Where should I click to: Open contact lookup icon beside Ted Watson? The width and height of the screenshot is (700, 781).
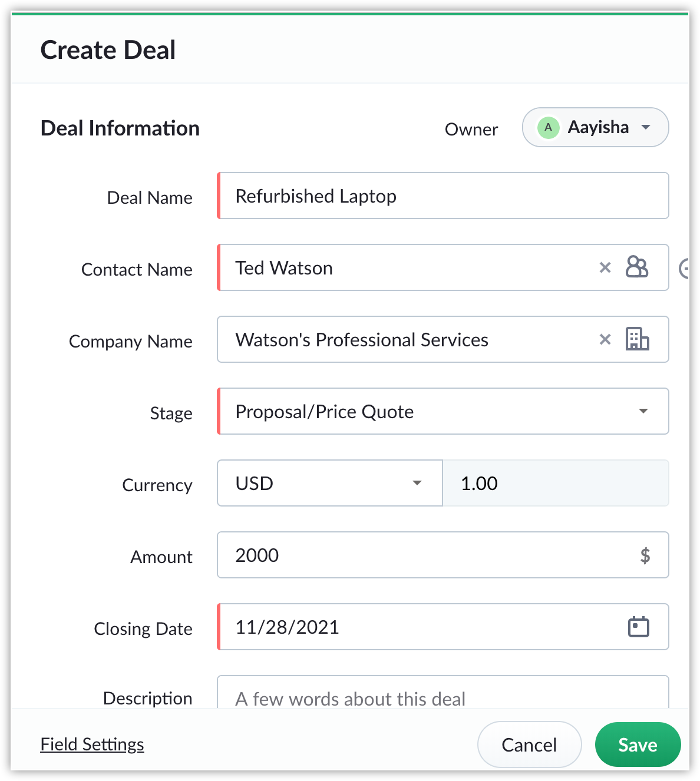click(x=637, y=267)
